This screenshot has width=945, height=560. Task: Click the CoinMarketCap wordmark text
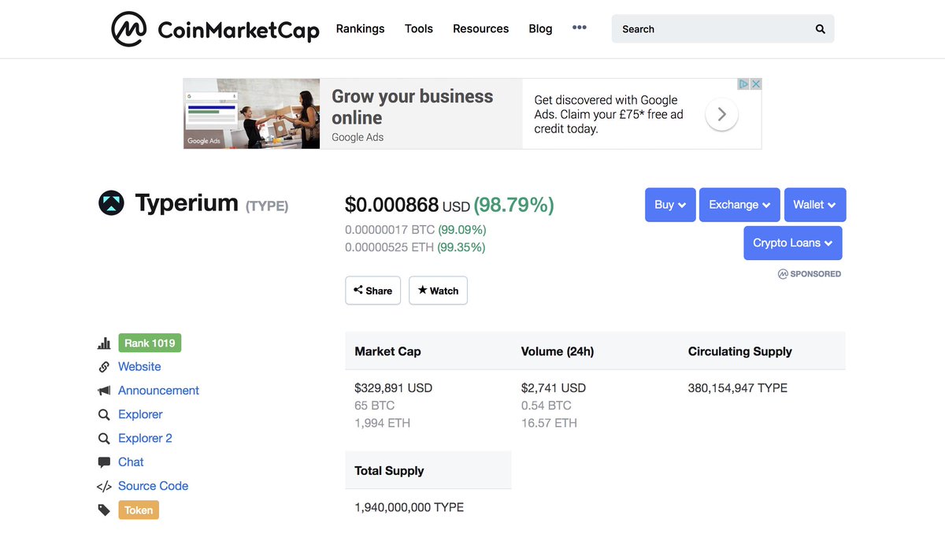pyautogui.click(x=239, y=30)
